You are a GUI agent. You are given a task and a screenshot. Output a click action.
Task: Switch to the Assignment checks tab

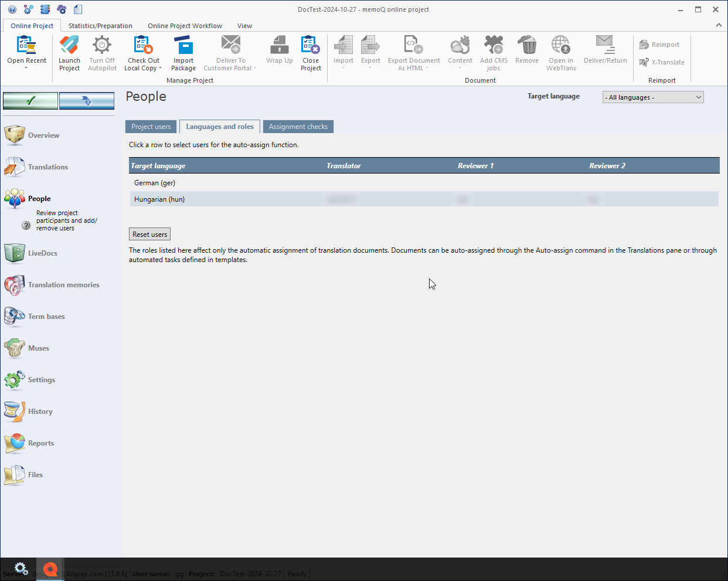click(298, 127)
